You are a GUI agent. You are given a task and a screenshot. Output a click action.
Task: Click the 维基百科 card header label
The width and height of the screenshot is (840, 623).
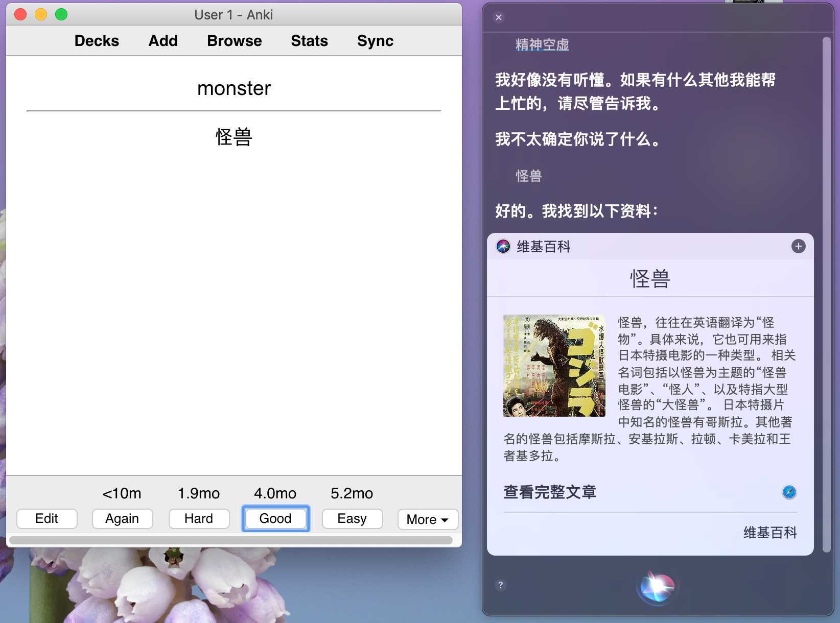pyautogui.click(x=544, y=247)
